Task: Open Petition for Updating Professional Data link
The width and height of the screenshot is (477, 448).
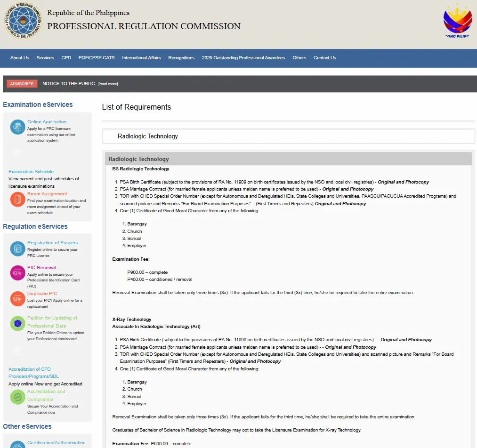Action: (x=52, y=322)
